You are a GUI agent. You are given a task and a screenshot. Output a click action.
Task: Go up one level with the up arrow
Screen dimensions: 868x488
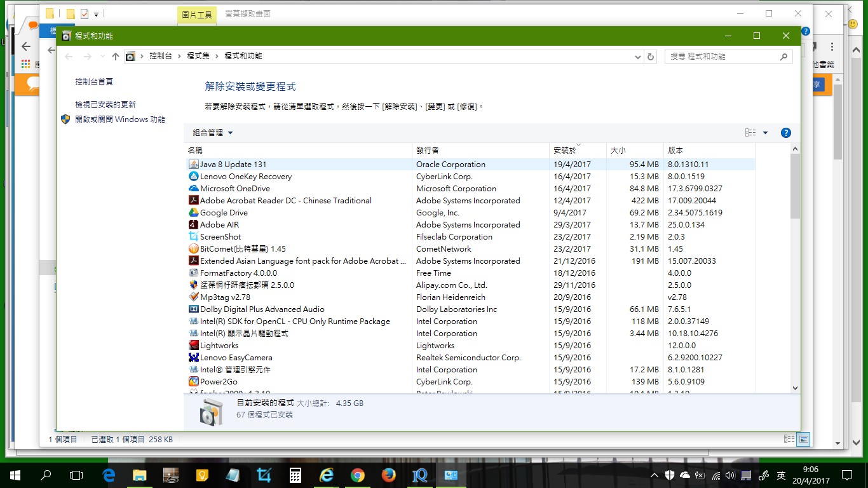[x=115, y=57]
